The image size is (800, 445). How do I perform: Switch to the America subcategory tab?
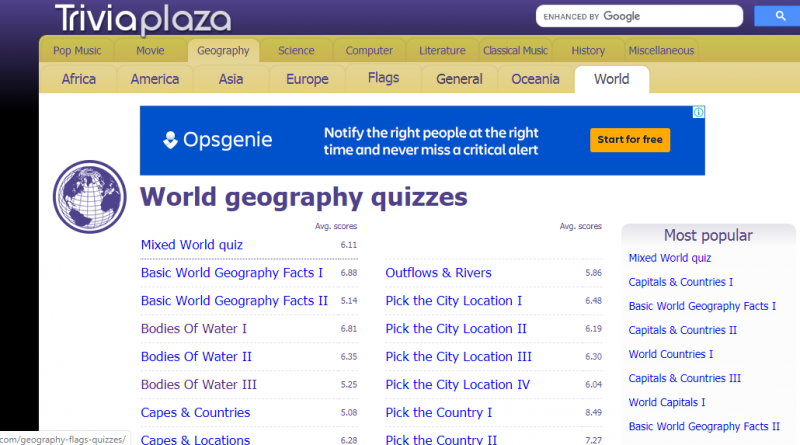(155, 79)
